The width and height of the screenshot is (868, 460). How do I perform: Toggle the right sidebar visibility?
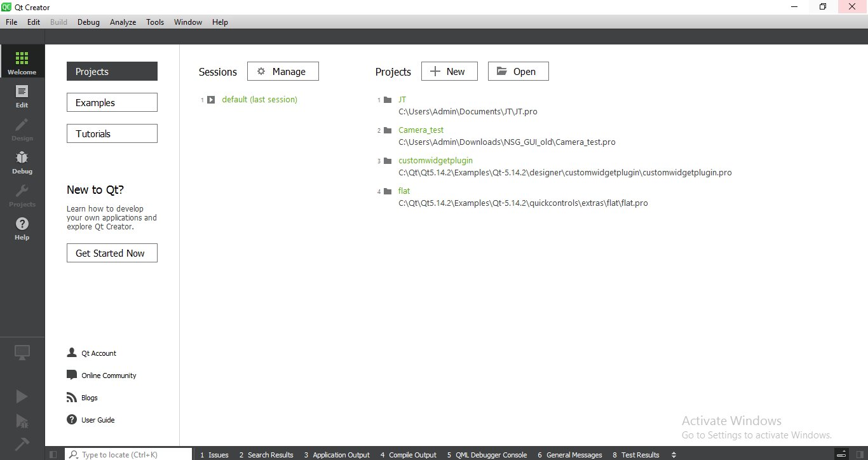tap(860, 455)
